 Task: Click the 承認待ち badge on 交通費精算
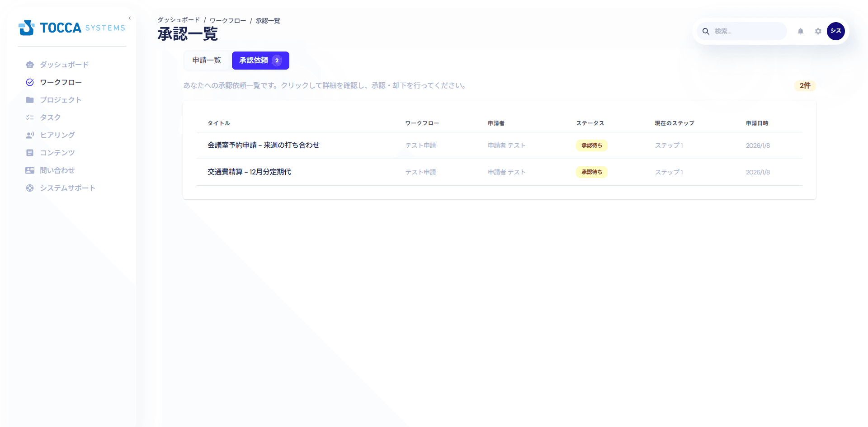[591, 172]
